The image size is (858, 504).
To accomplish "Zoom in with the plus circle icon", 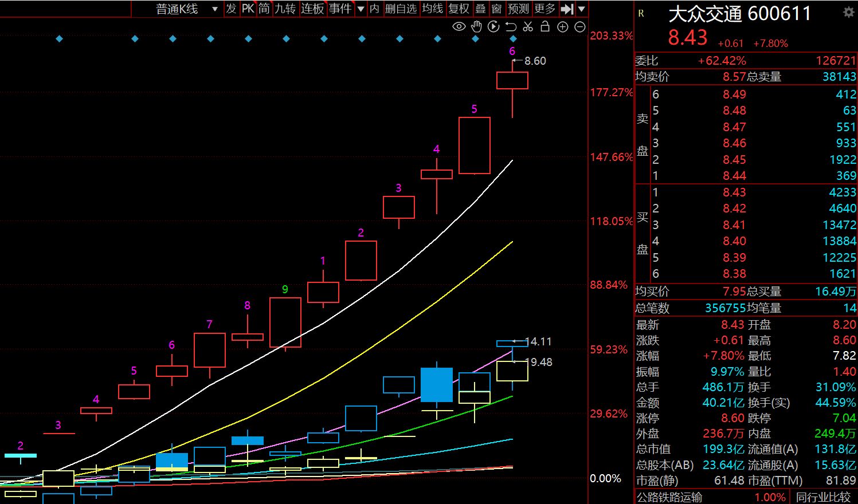I will point(562,27).
